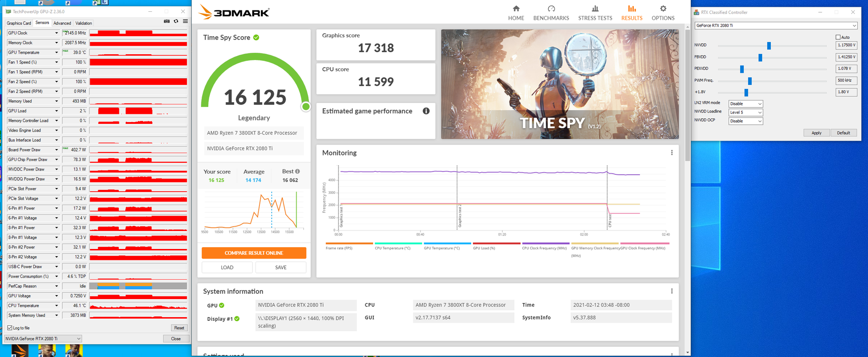Click the 3DMark desktop shortcut icon
Screen dimensions: 868x357
20,351
